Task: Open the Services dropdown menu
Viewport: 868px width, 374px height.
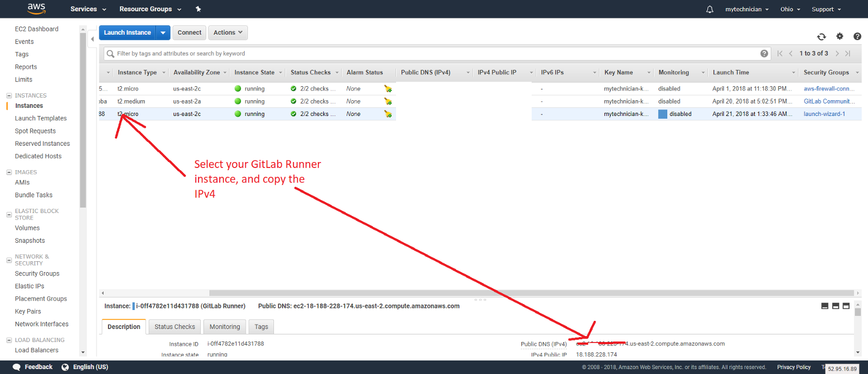Action: pyautogui.click(x=88, y=9)
